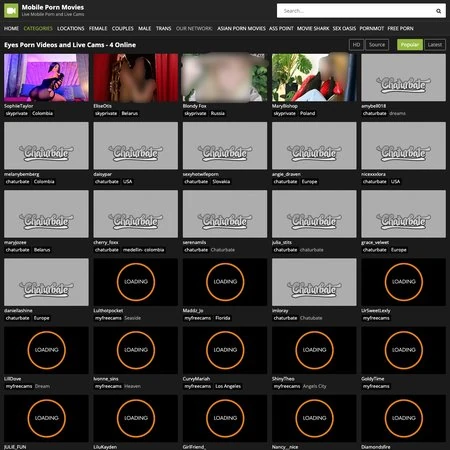Open the serenamils placeholder thumbnail

coord(225,214)
